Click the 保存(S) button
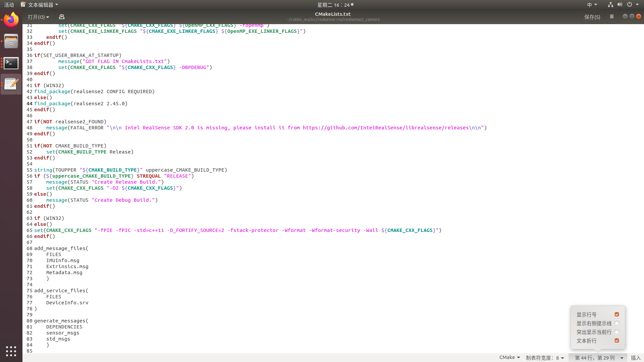The width and height of the screenshot is (644, 362). (592, 17)
